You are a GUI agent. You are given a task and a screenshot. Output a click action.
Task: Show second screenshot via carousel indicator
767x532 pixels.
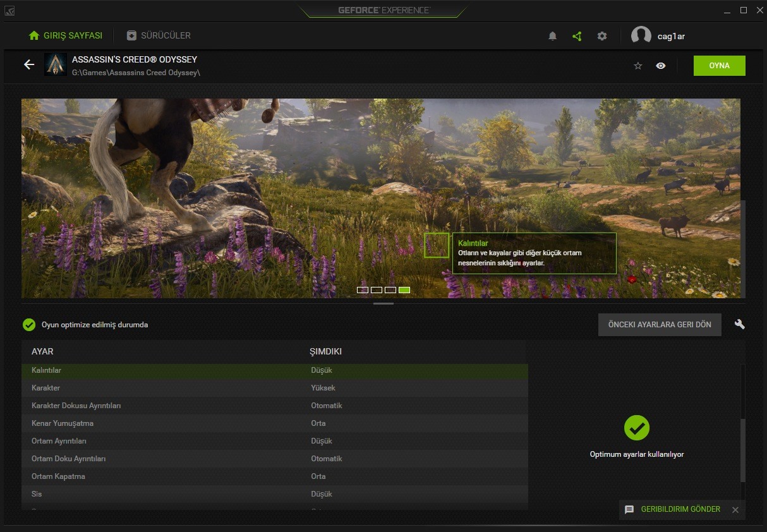tap(377, 290)
